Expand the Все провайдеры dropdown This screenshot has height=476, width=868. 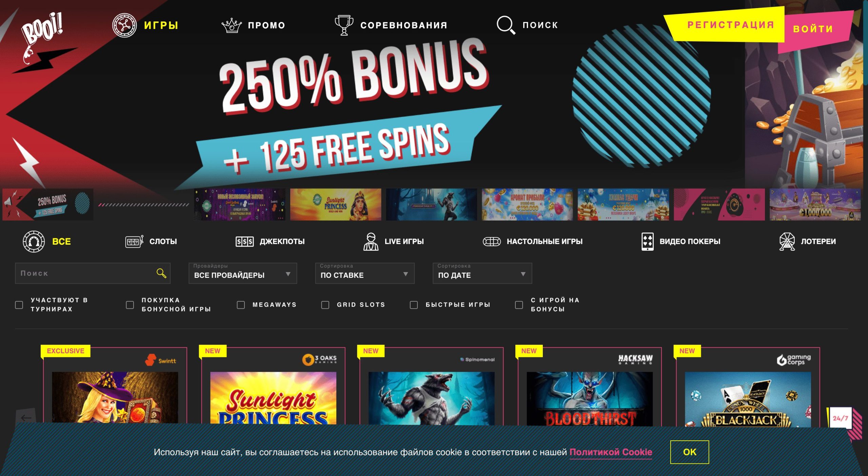tap(243, 273)
